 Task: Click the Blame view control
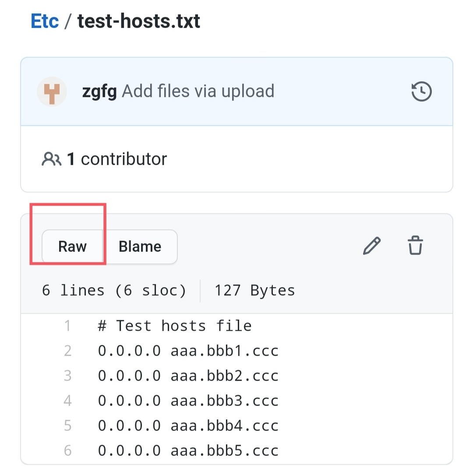pyautogui.click(x=140, y=247)
